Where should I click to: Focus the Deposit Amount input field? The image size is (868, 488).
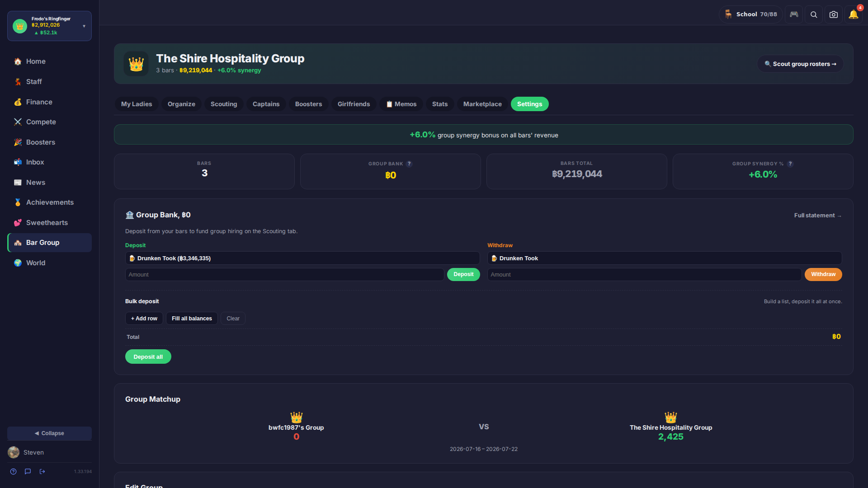pyautogui.click(x=284, y=274)
